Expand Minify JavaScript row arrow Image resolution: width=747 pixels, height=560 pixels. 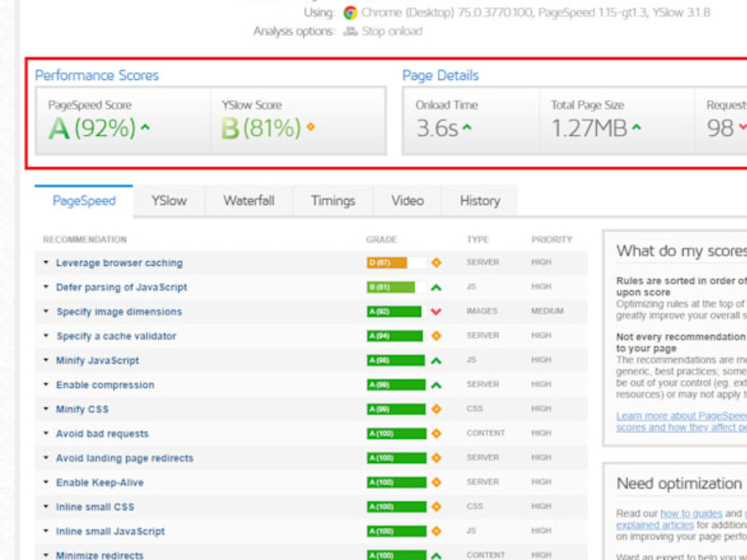coord(46,360)
